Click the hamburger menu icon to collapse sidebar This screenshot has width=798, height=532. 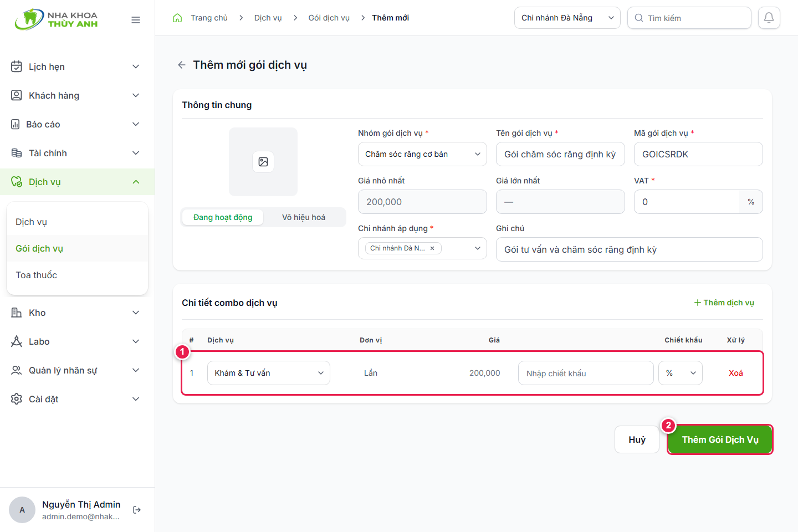point(136,20)
